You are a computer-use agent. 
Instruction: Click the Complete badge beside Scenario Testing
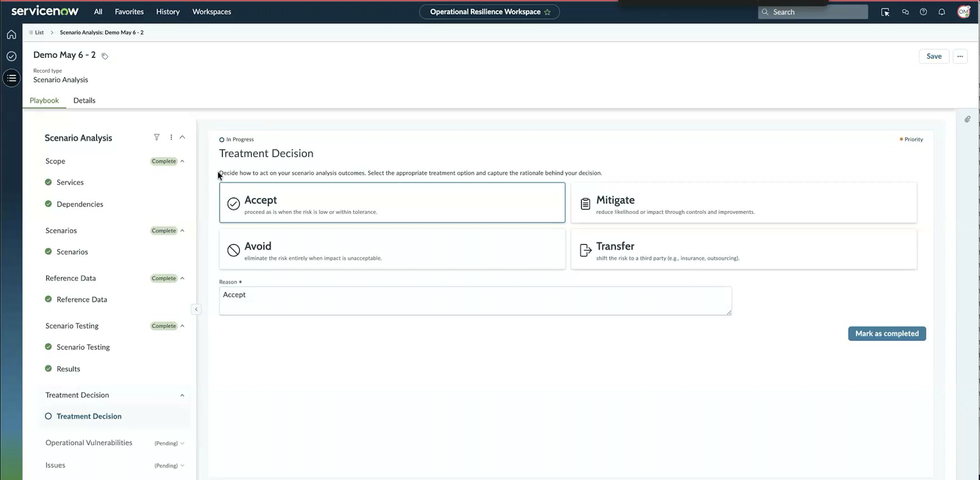click(x=164, y=326)
